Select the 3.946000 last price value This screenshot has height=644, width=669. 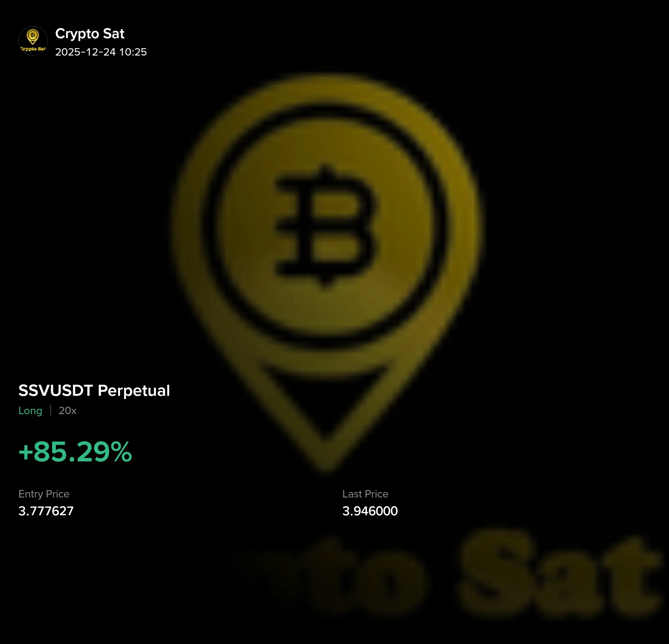pos(370,511)
